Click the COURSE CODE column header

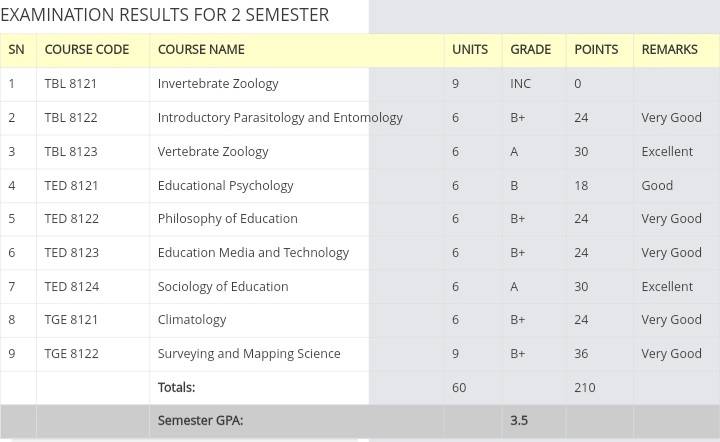86,50
